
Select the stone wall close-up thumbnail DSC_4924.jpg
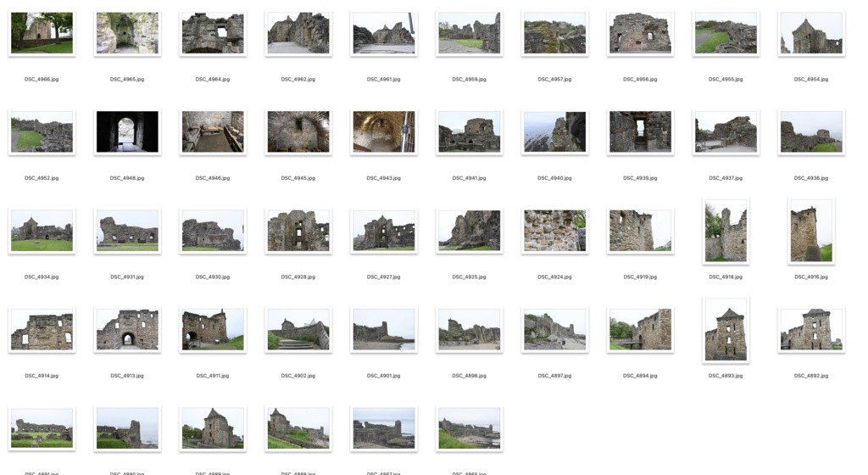pyautogui.click(x=554, y=231)
